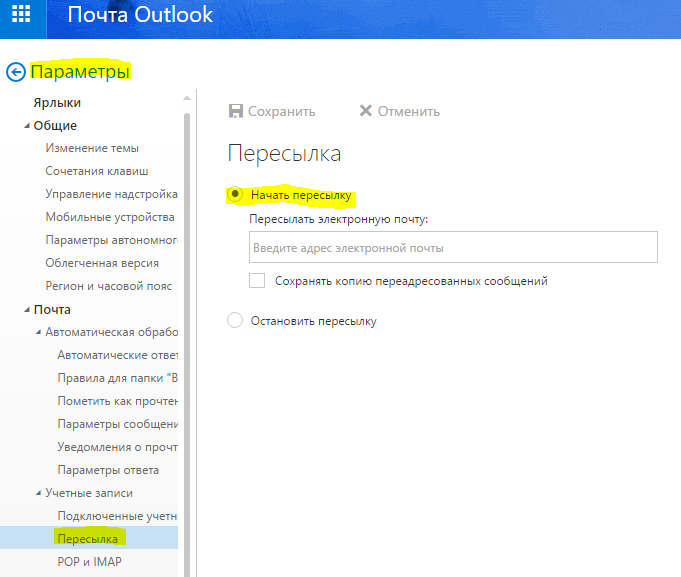Open Управление надстройками settings
Image resolution: width=681 pixels, height=577 pixels.
pyautogui.click(x=112, y=194)
